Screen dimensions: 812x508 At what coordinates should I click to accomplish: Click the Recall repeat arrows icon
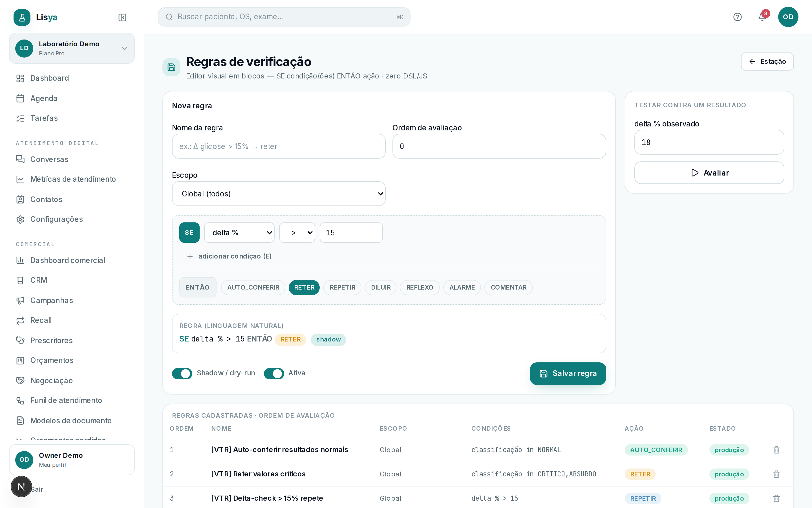(20, 320)
